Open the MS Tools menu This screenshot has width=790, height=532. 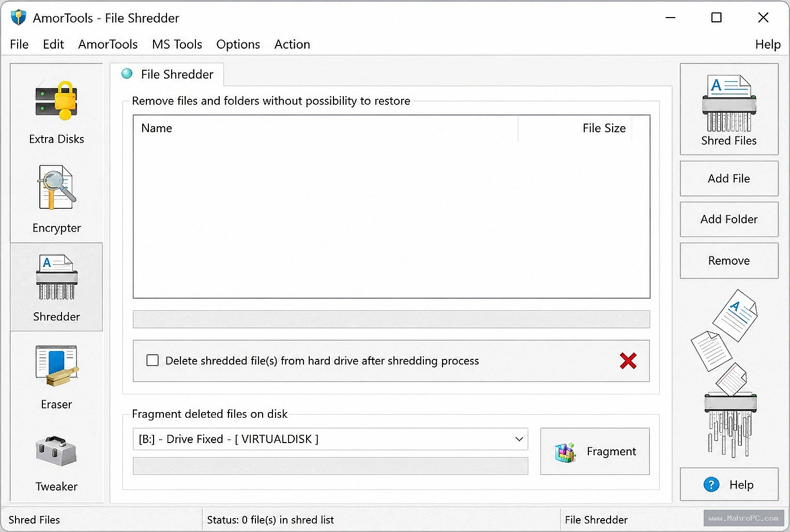click(177, 44)
